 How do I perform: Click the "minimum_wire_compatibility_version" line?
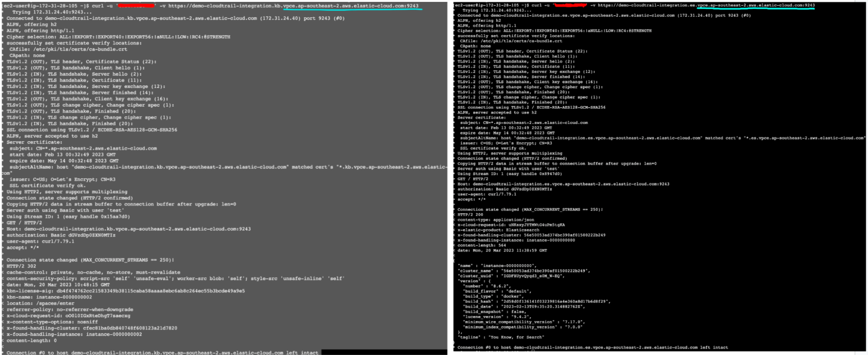click(524, 322)
